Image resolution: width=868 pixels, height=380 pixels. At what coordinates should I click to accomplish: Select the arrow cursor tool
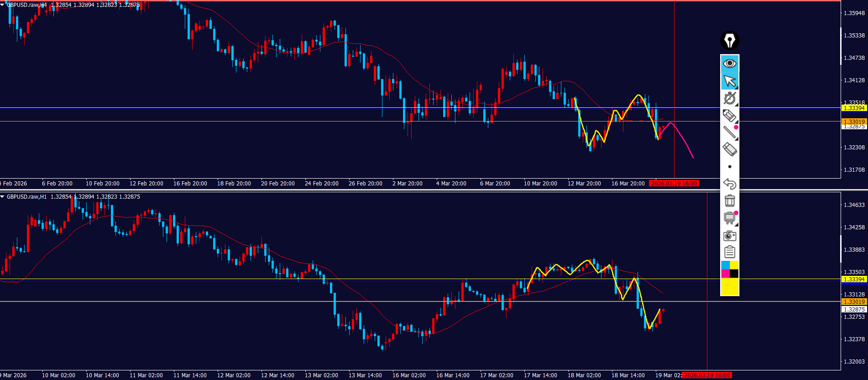[x=729, y=81]
